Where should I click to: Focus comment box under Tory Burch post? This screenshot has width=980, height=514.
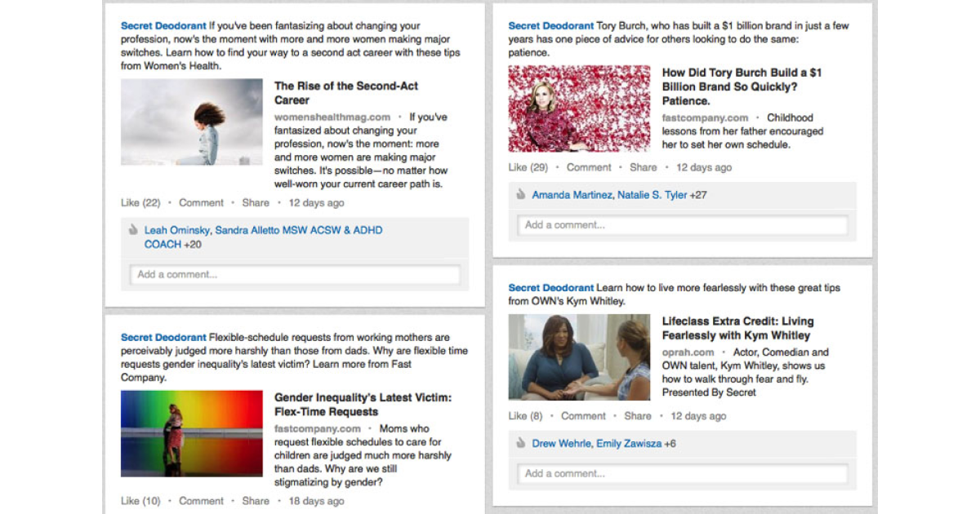coord(683,225)
